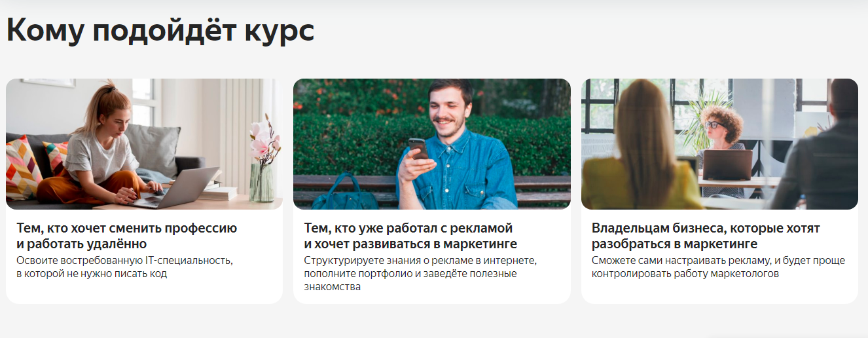Open the photo of man with phone
The image size is (868, 338).
(x=432, y=144)
